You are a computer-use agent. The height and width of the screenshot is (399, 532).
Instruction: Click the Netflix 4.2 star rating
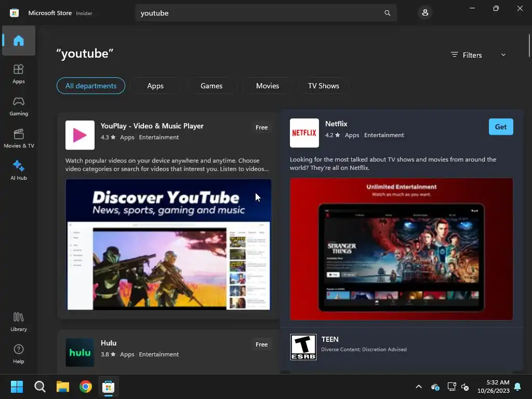coord(332,135)
